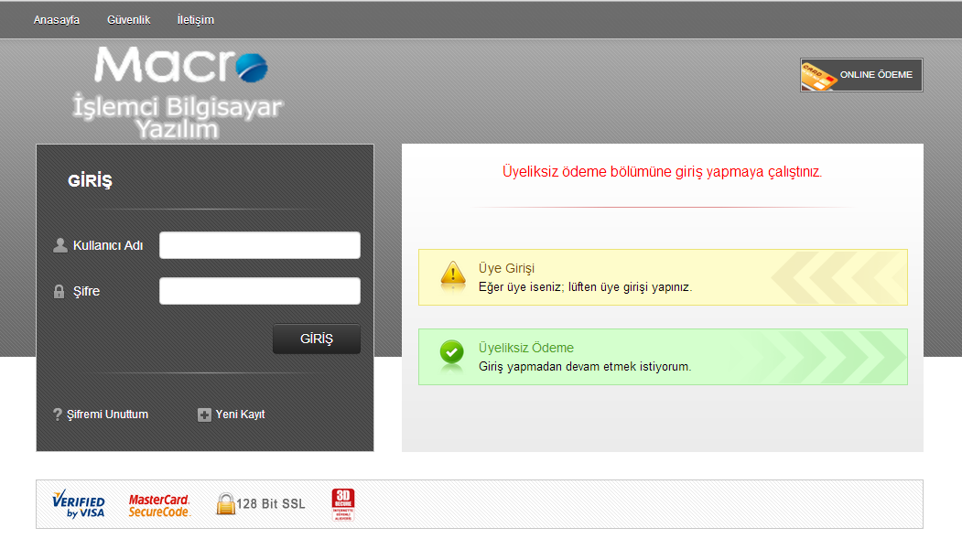This screenshot has height=560, width=962.
Task: Click the red 'Üyeliksiz ödeme bölümüne' warning text
Action: point(662,172)
